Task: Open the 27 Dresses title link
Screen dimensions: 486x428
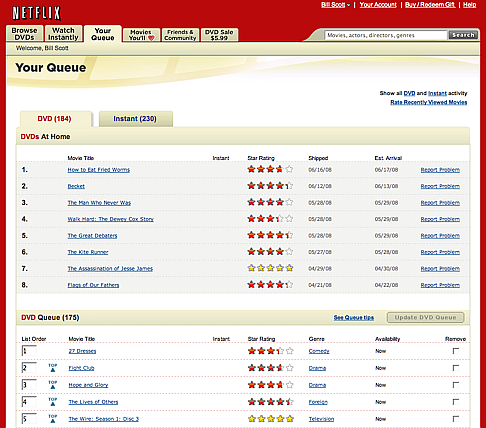Action: [82, 351]
